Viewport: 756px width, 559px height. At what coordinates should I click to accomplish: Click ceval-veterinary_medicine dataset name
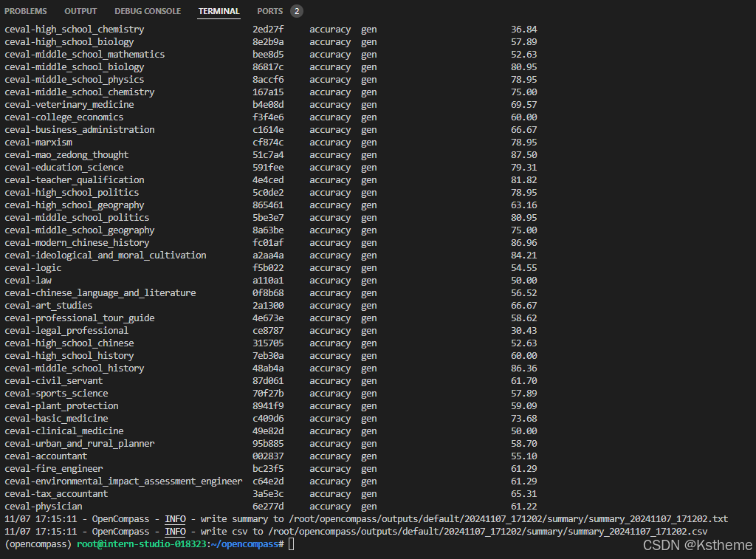pos(69,105)
